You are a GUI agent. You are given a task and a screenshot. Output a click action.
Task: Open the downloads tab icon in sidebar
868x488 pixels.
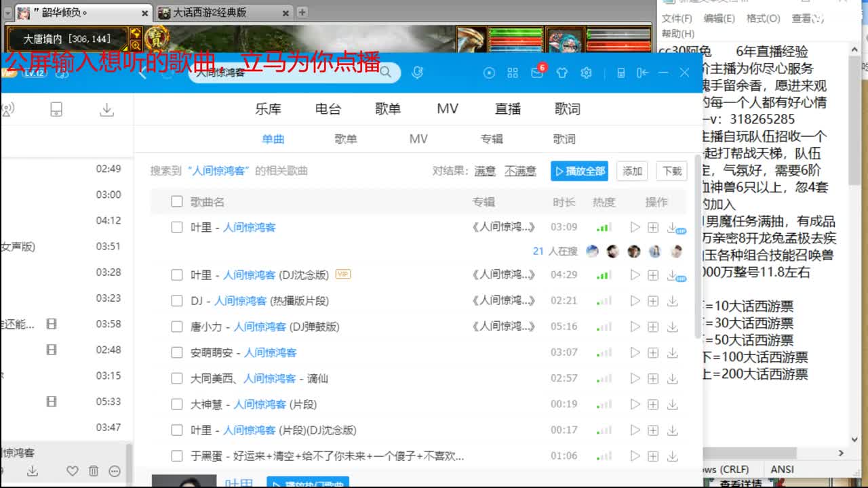pos(106,109)
